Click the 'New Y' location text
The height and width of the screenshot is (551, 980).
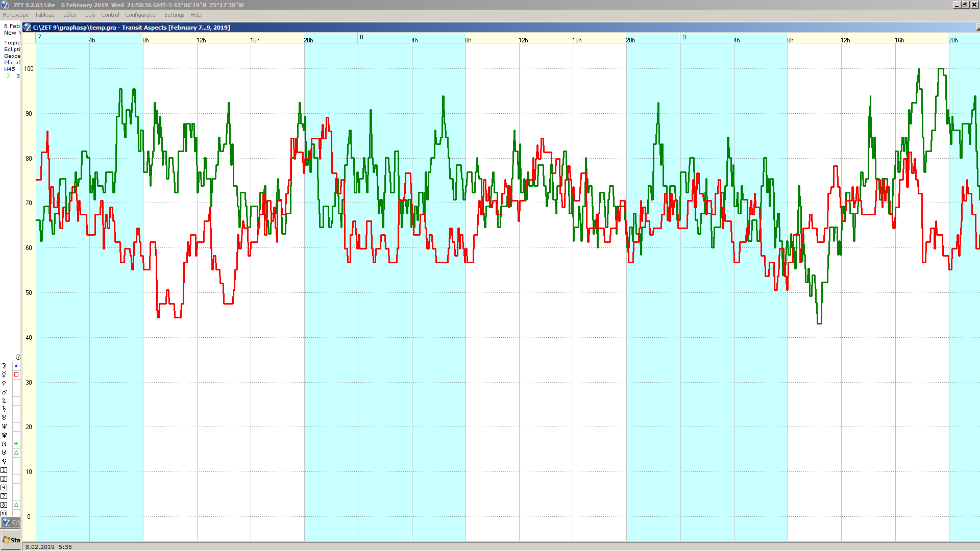click(x=12, y=33)
